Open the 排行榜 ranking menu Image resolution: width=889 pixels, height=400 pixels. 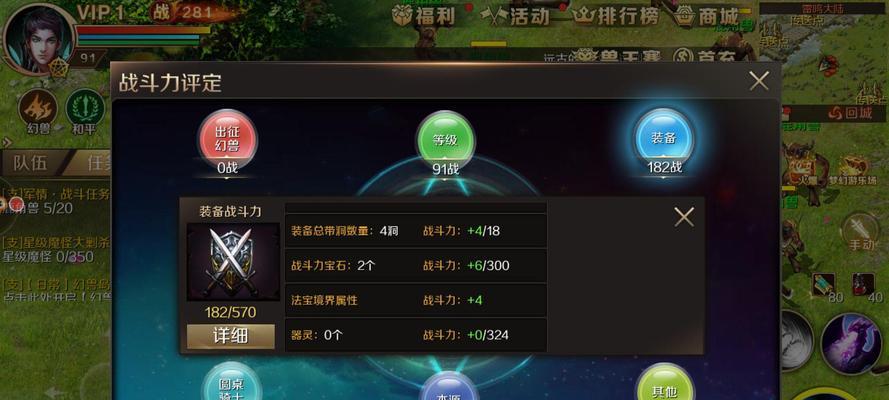[617, 16]
